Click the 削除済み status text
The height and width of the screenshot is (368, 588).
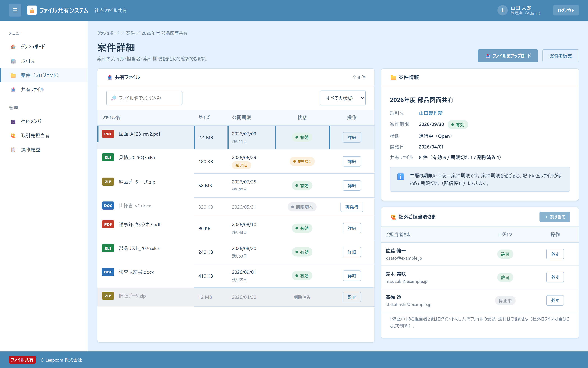[x=302, y=297]
